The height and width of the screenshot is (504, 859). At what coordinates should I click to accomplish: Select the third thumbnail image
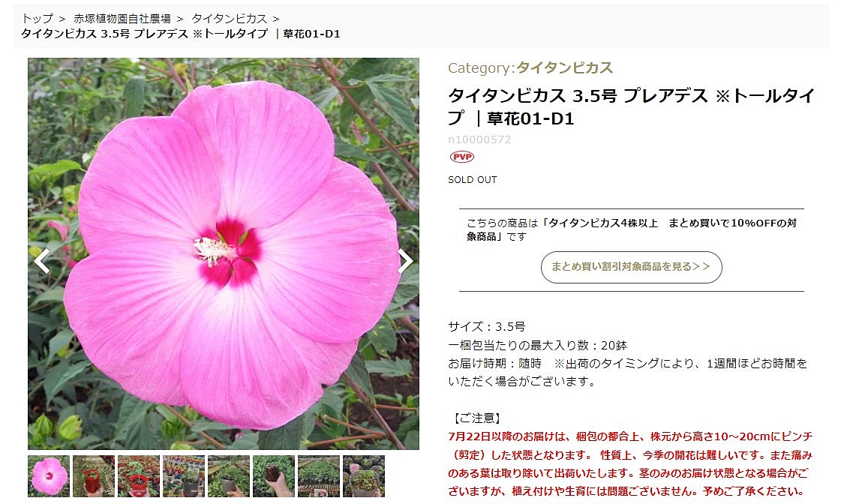[x=139, y=476]
